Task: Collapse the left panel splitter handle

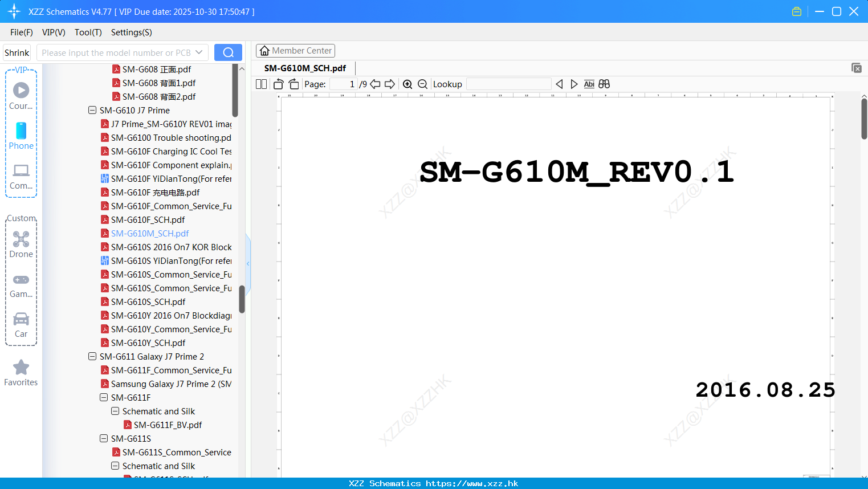Action: (x=248, y=263)
